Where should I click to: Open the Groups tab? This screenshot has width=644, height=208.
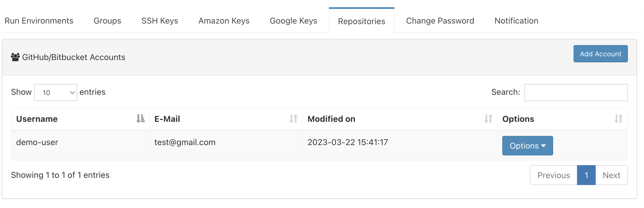107,21
